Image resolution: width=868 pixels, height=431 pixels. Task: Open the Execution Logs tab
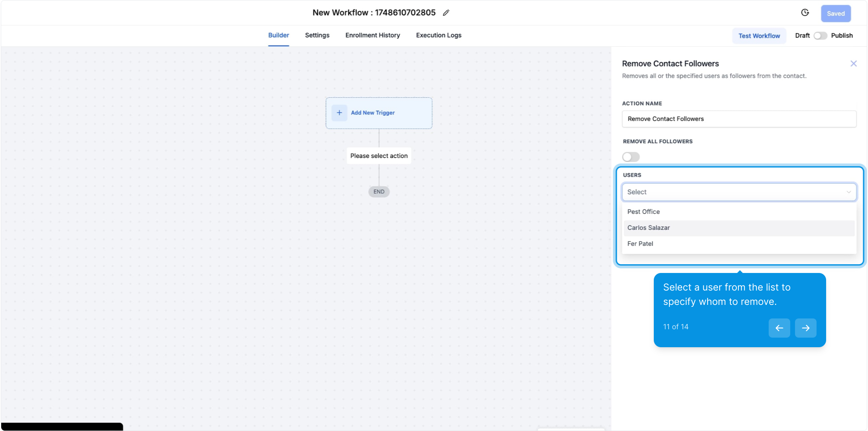[x=438, y=35]
